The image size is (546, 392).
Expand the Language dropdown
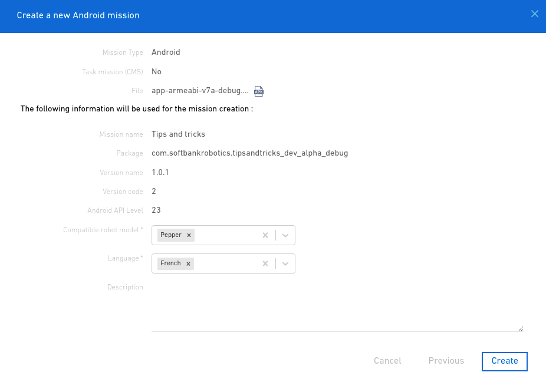point(285,263)
